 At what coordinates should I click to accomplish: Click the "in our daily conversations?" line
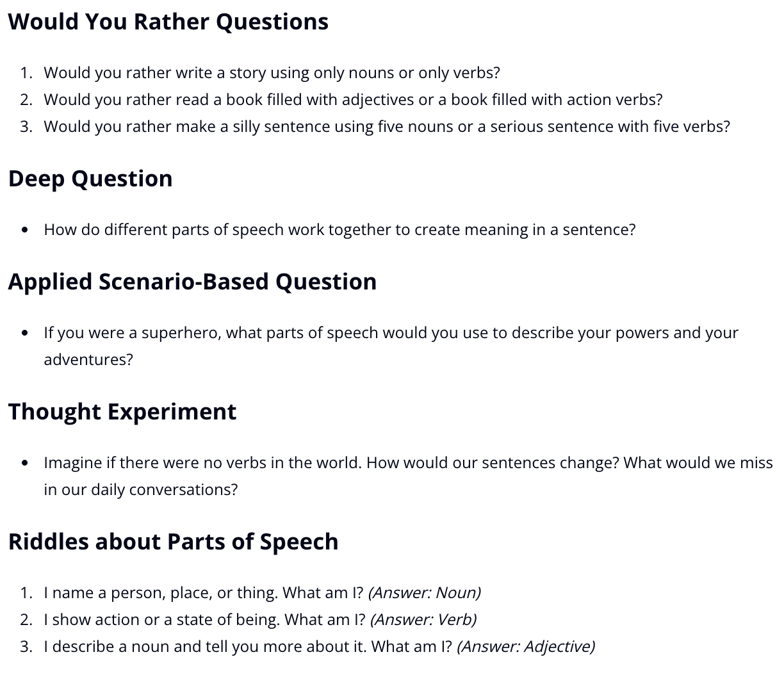pyautogui.click(x=140, y=490)
